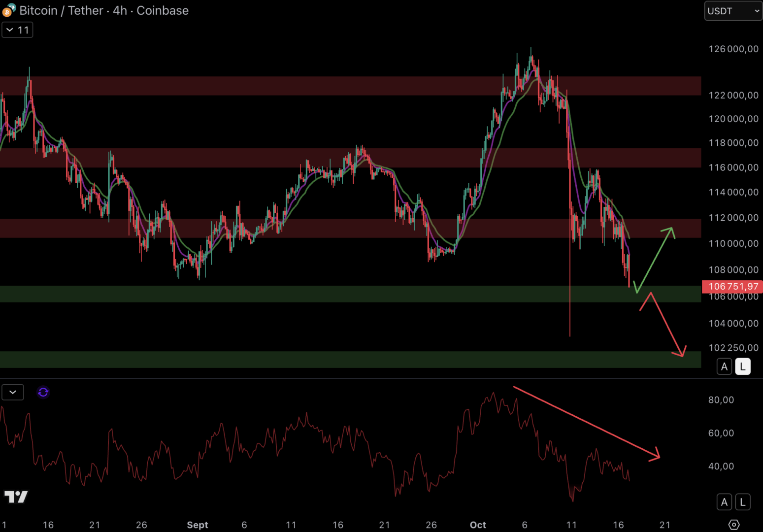Select the green upward arrow drawing
The height and width of the screenshot is (532, 763).
click(x=655, y=259)
